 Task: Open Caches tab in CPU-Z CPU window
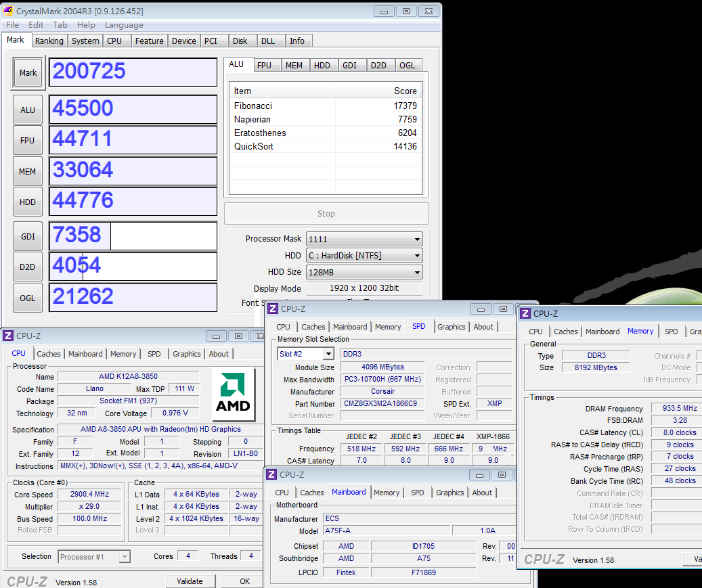pyautogui.click(x=48, y=354)
